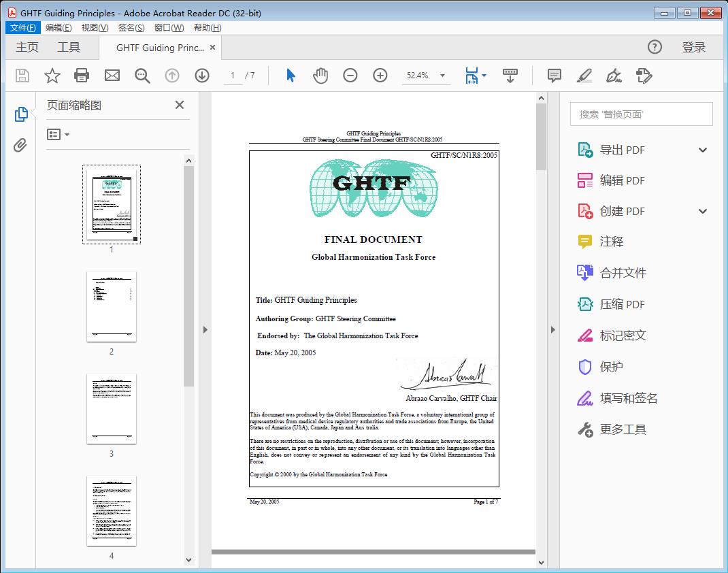
Task: Expand the 导出 PDF options chevron
Action: [703, 149]
